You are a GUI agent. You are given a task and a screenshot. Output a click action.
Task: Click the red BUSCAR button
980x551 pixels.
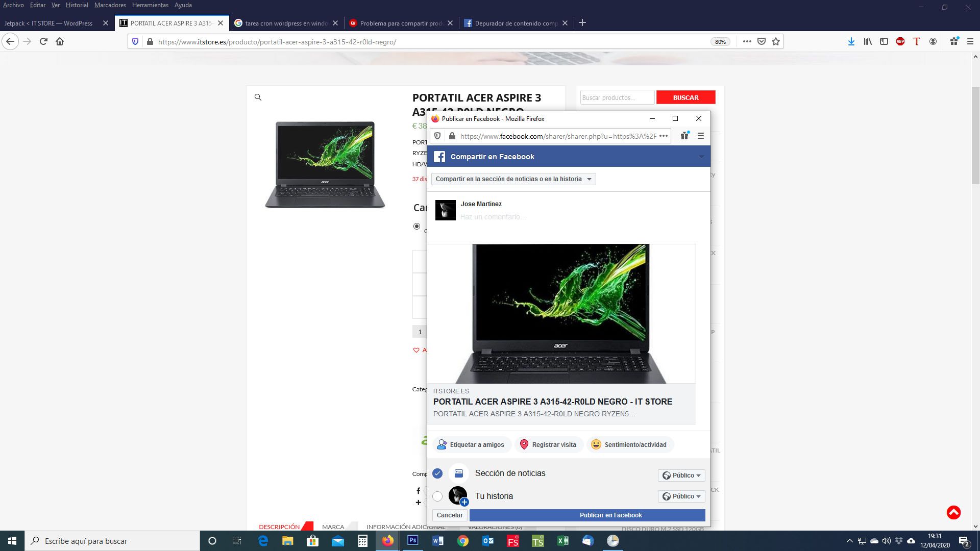[x=685, y=97]
